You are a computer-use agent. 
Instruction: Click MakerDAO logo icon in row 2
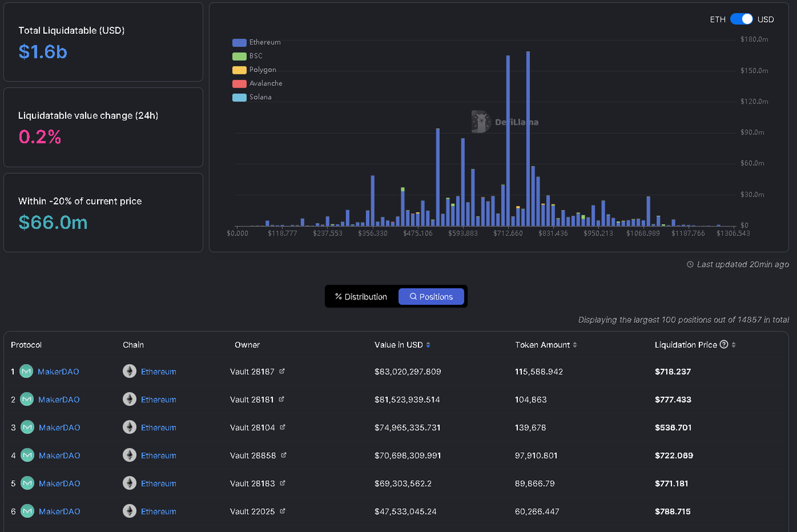point(27,399)
